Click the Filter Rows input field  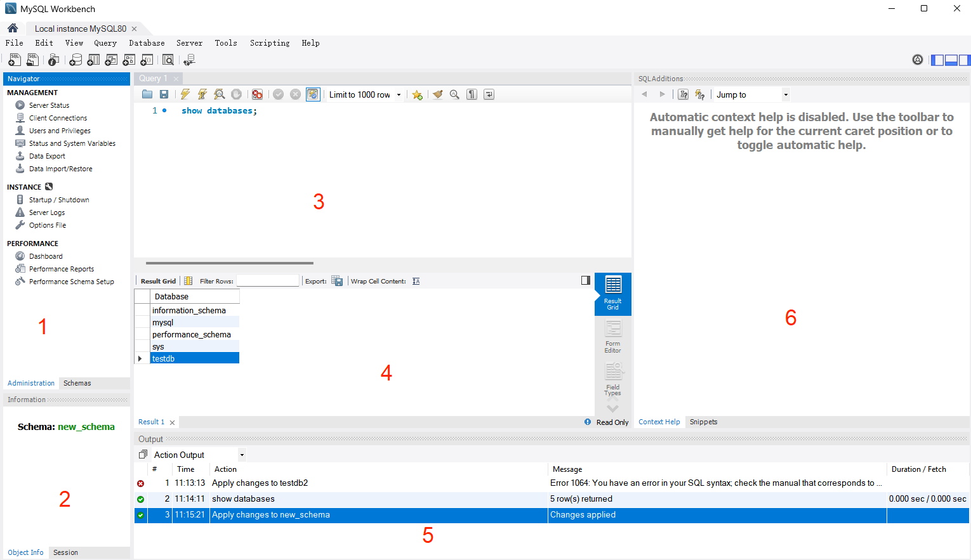coord(267,280)
